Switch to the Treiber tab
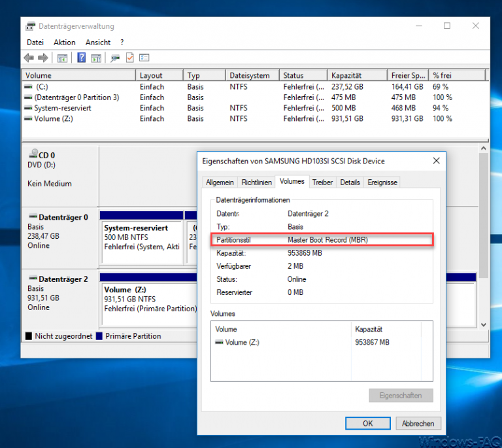This screenshot has width=502, height=448. (322, 182)
